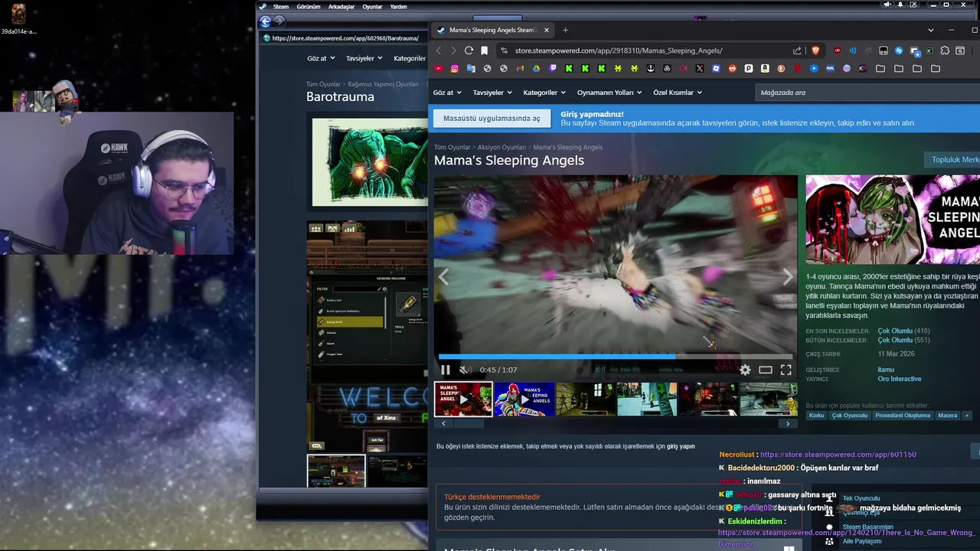The height and width of the screenshot is (551, 980).
Task: Open the X (Twitter) bookmark
Action: (699, 69)
